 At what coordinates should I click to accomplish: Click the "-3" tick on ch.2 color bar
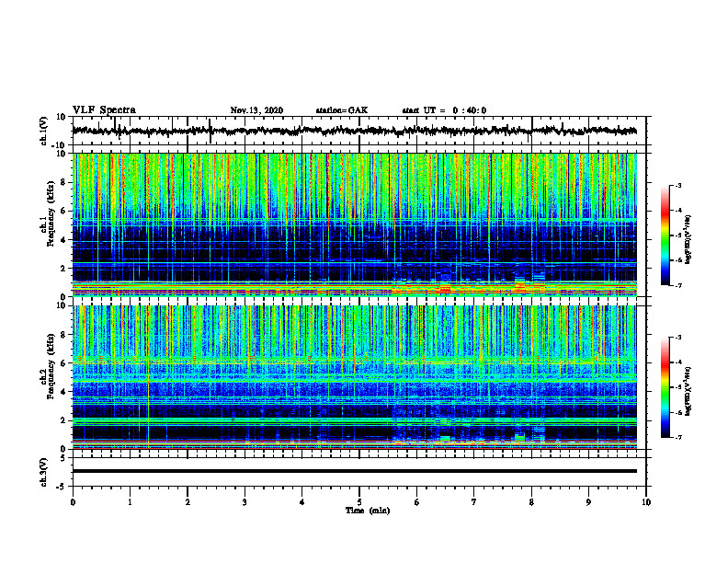click(678, 338)
